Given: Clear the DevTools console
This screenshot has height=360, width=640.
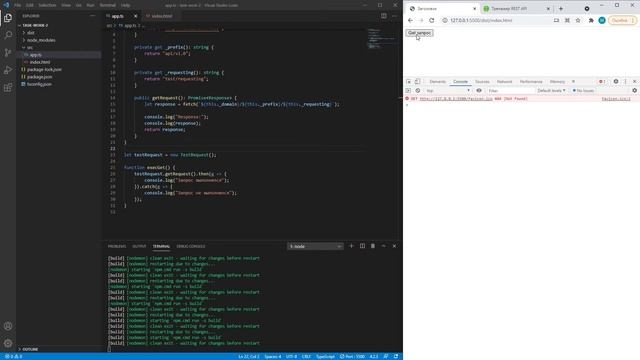Looking at the screenshot, I should tap(418, 91).
